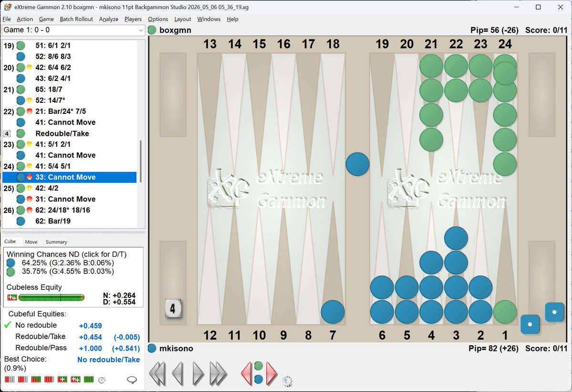Viewport: 572px width, 392px height.
Task: Open the Windows menu
Action: click(209, 19)
